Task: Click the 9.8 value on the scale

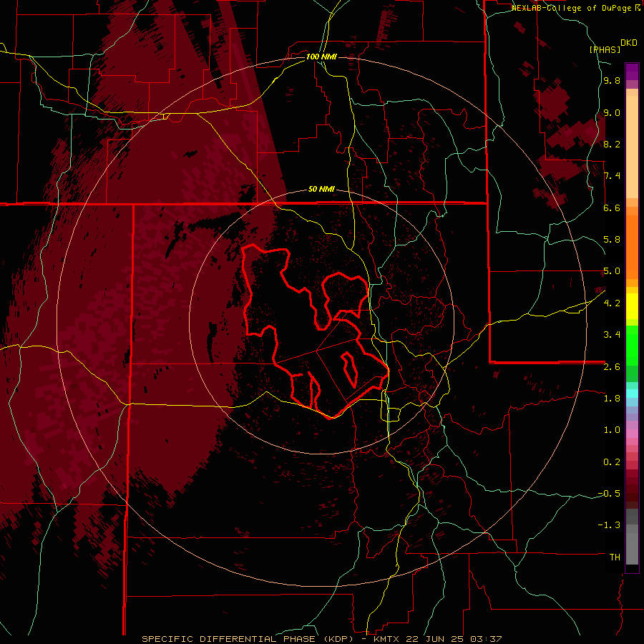Action: (612, 80)
